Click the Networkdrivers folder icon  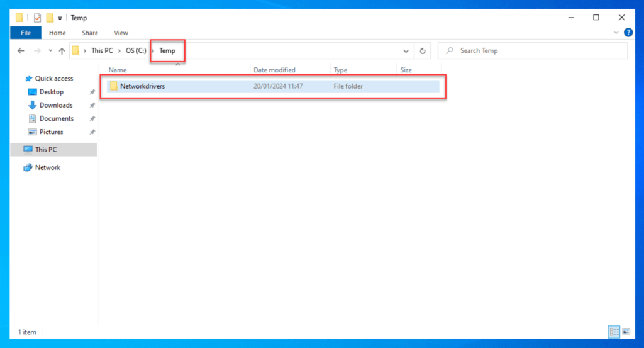click(114, 86)
